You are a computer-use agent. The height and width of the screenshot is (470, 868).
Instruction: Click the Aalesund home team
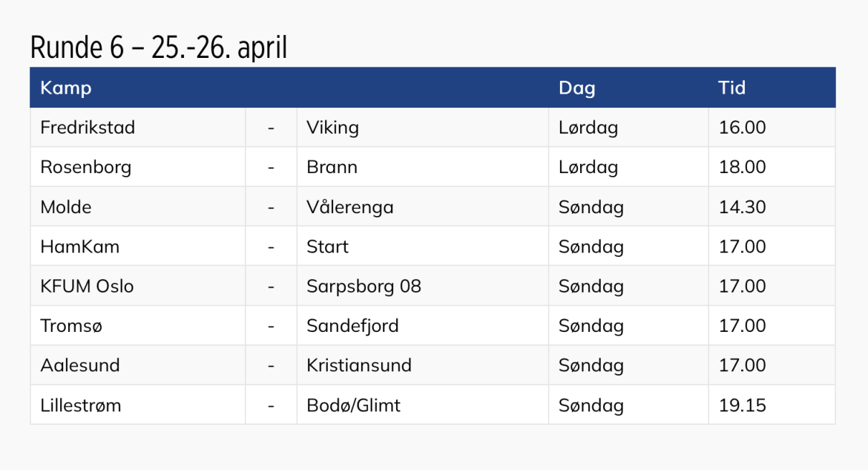point(80,365)
